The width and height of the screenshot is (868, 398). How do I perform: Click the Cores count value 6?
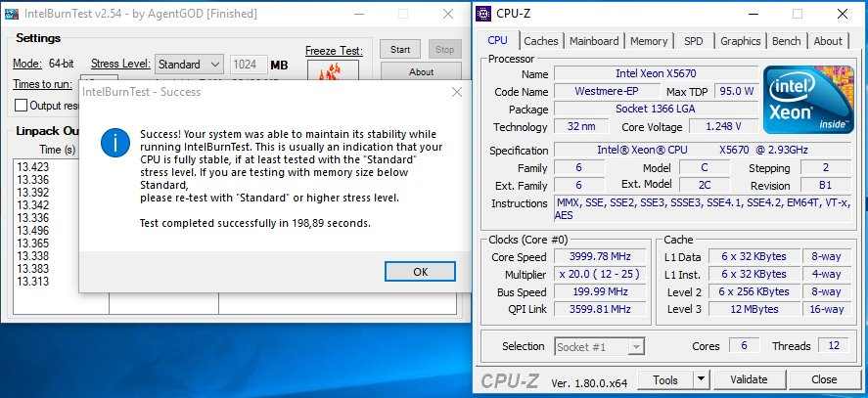744,346
